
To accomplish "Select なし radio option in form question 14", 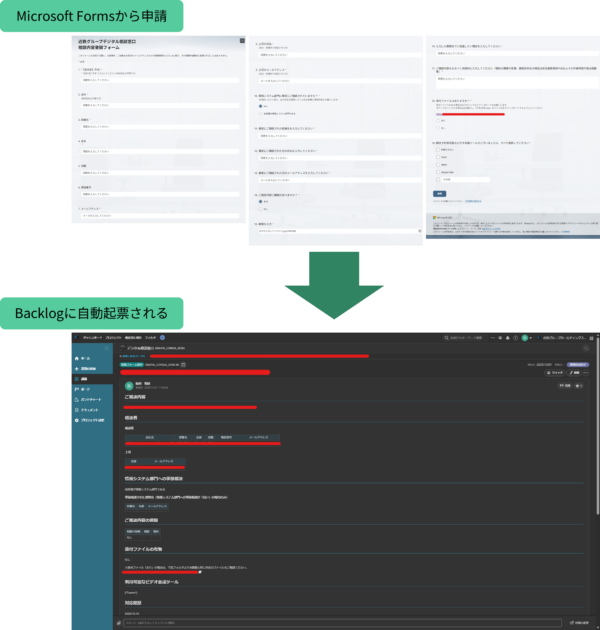I will point(260,209).
